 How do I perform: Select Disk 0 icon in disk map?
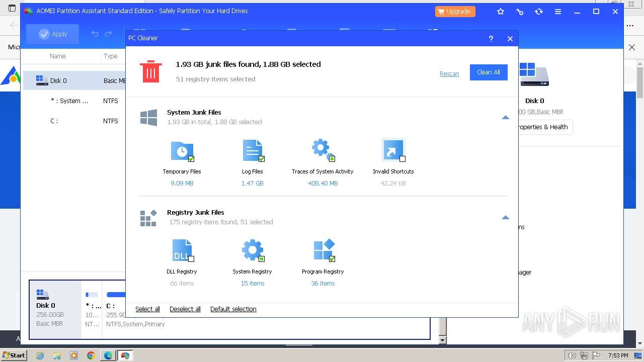pyautogui.click(x=43, y=295)
